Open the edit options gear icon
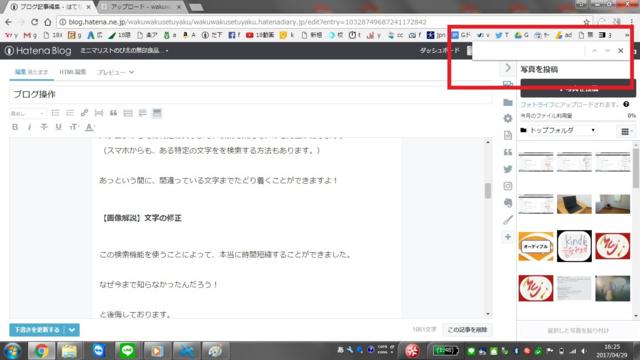Viewport: 640px width, 360px height. pos(508,118)
